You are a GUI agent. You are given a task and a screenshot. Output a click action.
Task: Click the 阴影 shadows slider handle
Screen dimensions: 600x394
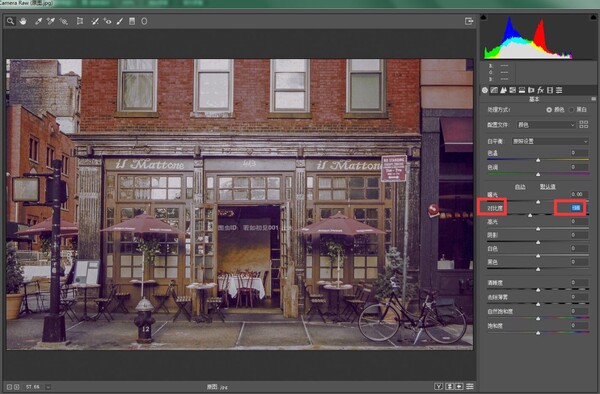click(538, 242)
